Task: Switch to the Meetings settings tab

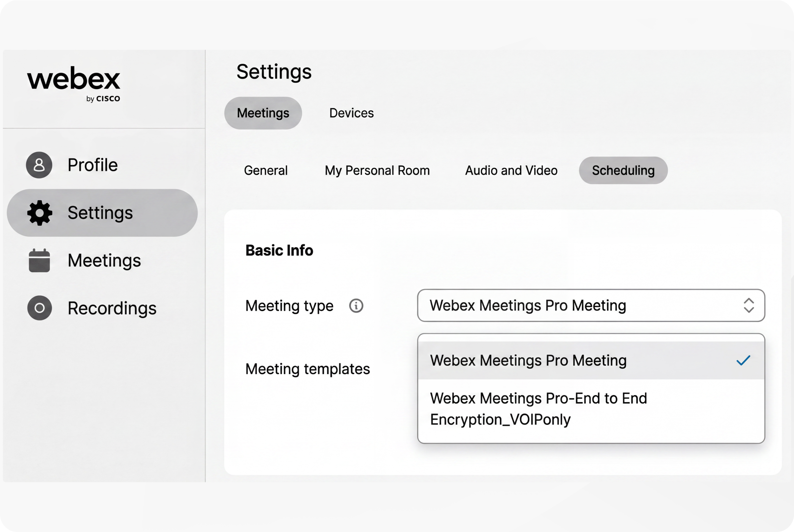Action: tap(263, 113)
